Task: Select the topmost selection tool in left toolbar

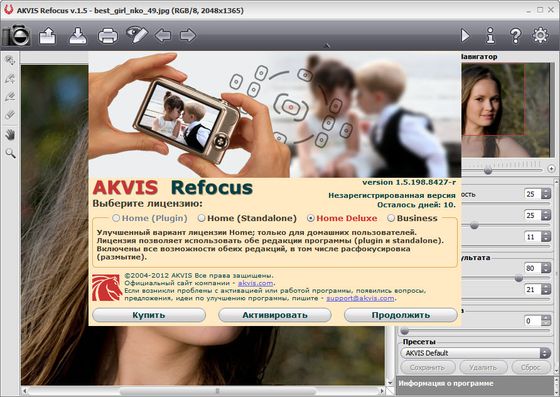Action: point(10,60)
